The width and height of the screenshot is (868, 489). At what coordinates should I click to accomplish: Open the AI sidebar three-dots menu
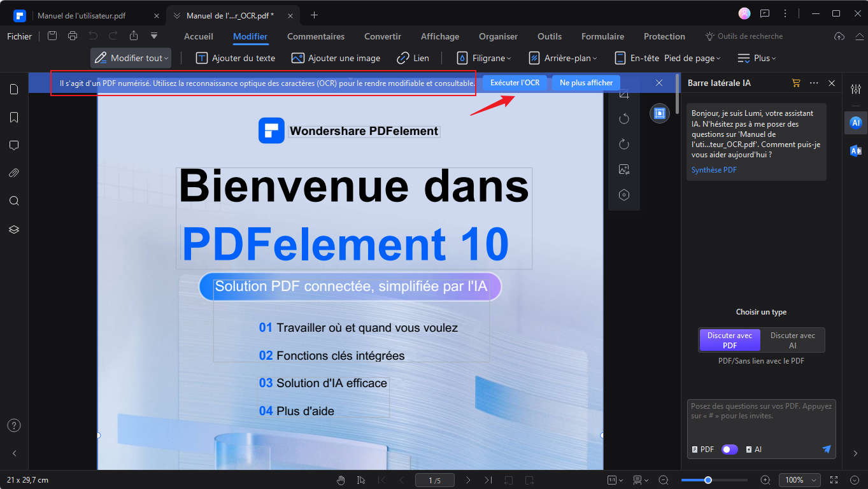[814, 83]
